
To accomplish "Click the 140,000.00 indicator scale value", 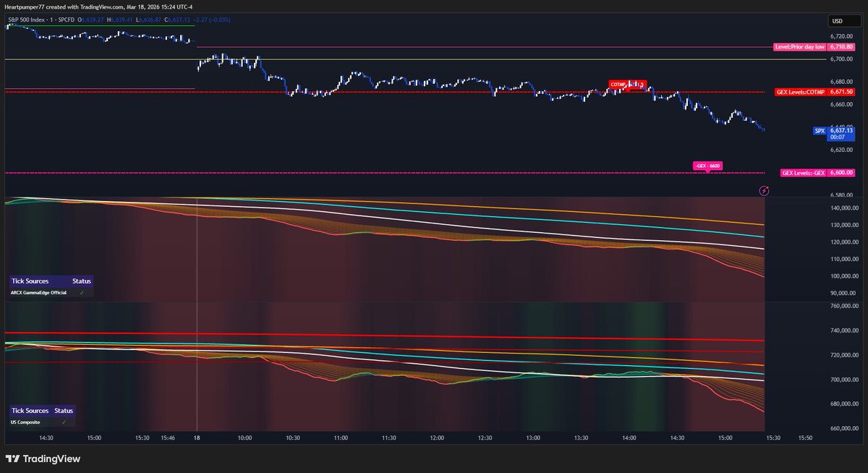I will coord(843,208).
